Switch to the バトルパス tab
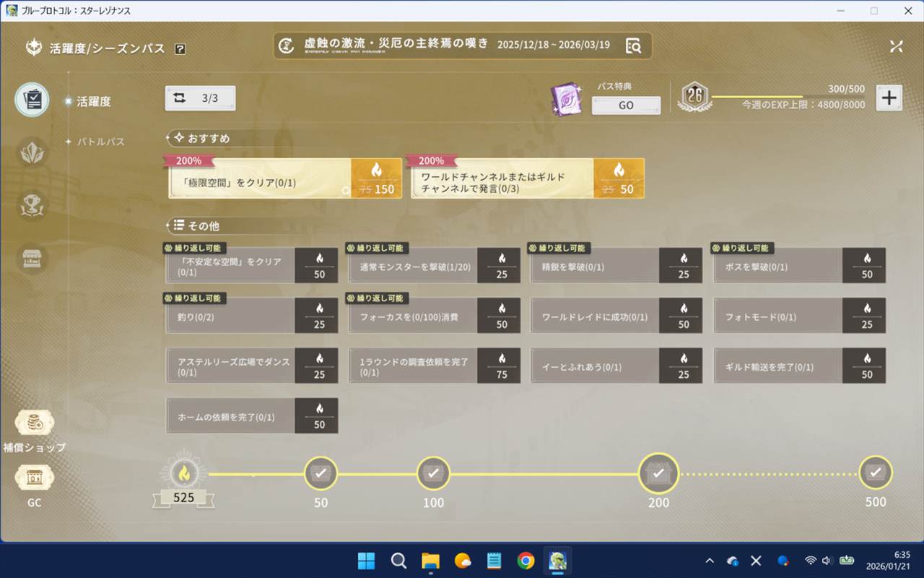The height and width of the screenshot is (578, 924). 101,142
